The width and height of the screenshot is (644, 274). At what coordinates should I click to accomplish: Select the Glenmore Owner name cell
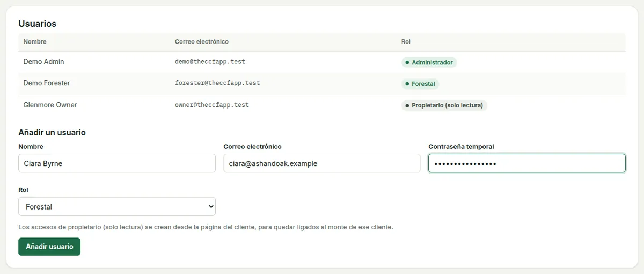(50, 105)
